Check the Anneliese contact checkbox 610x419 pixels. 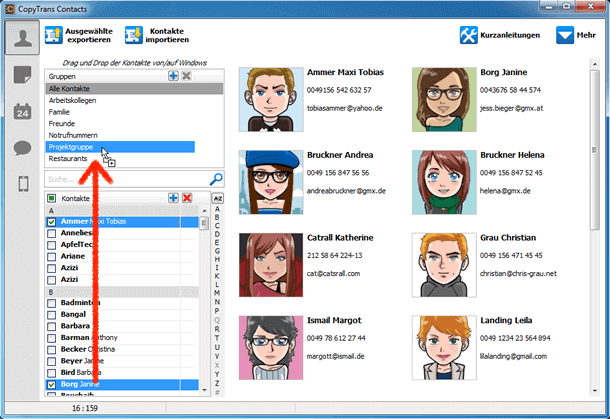[51, 233]
